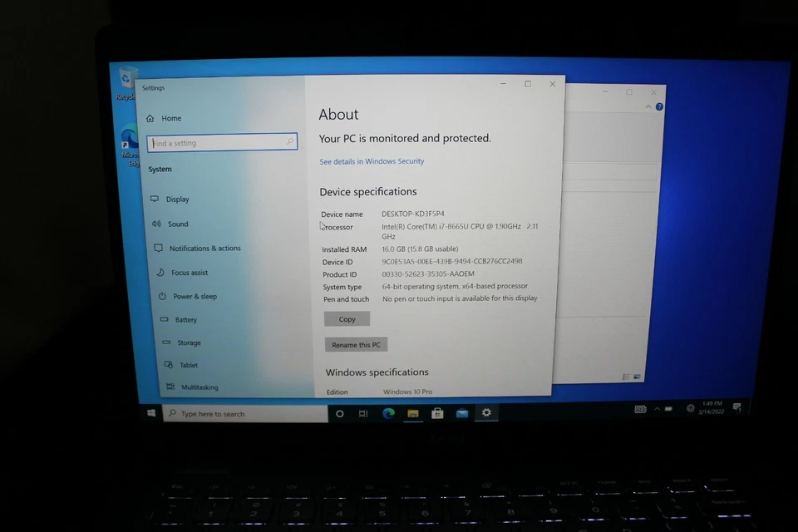The height and width of the screenshot is (532, 798).
Task: Click the Device name value DESKTOP-KD3F5P4
Action: [x=413, y=214]
